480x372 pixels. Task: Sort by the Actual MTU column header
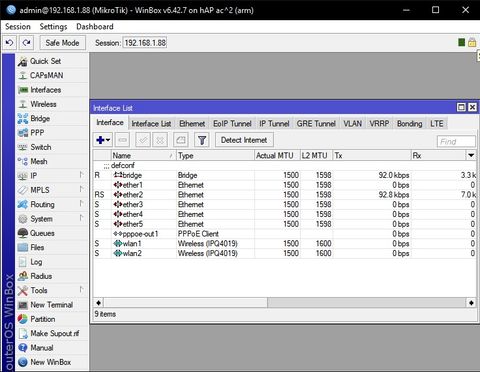[x=277, y=156]
